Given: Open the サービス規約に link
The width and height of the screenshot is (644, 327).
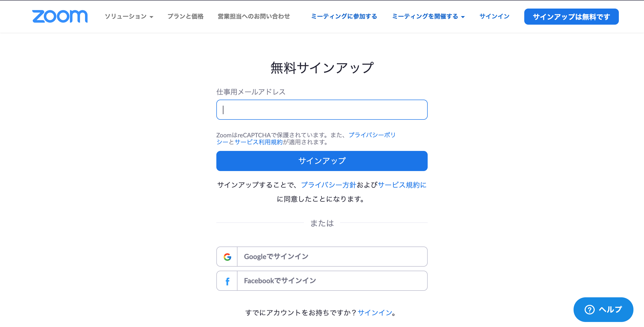Looking at the screenshot, I should [402, 185].
